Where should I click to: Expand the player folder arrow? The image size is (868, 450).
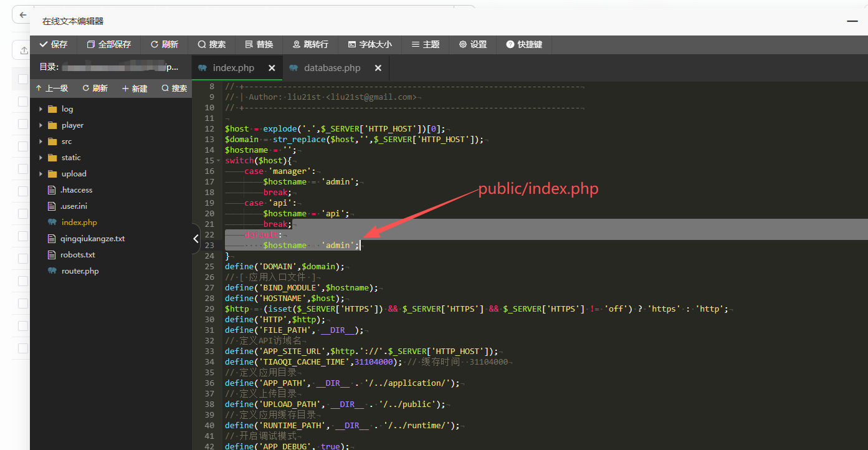pos(41,125)
